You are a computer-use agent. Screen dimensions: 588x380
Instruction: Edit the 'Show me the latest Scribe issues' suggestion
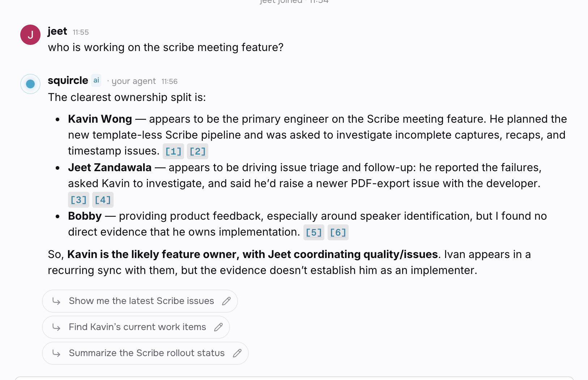(x=226, y=301)
